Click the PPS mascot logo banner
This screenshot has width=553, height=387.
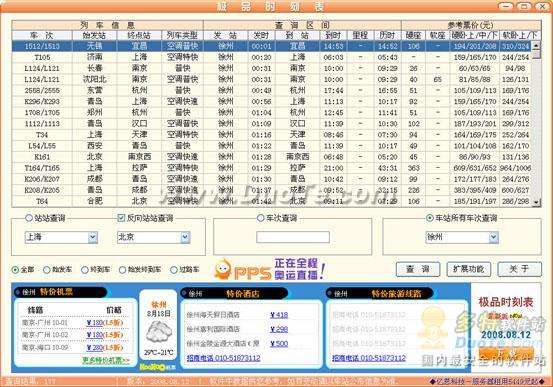click(270, 269)
